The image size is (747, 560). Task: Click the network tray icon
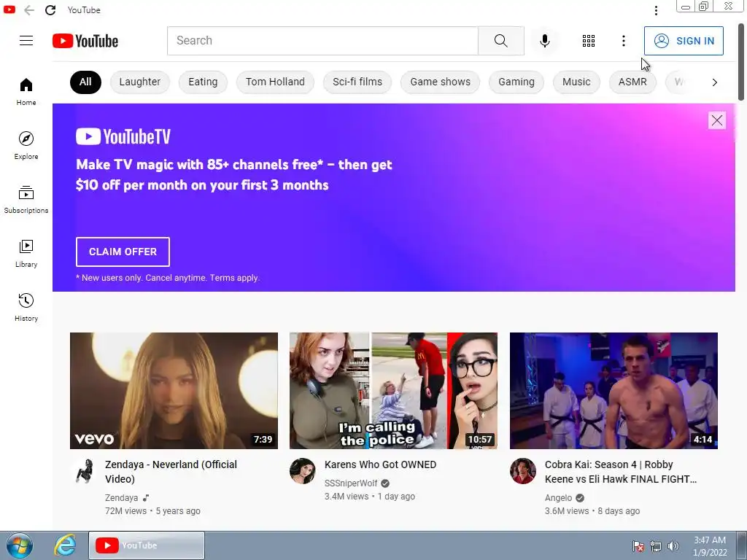click(x=656, y=546)
